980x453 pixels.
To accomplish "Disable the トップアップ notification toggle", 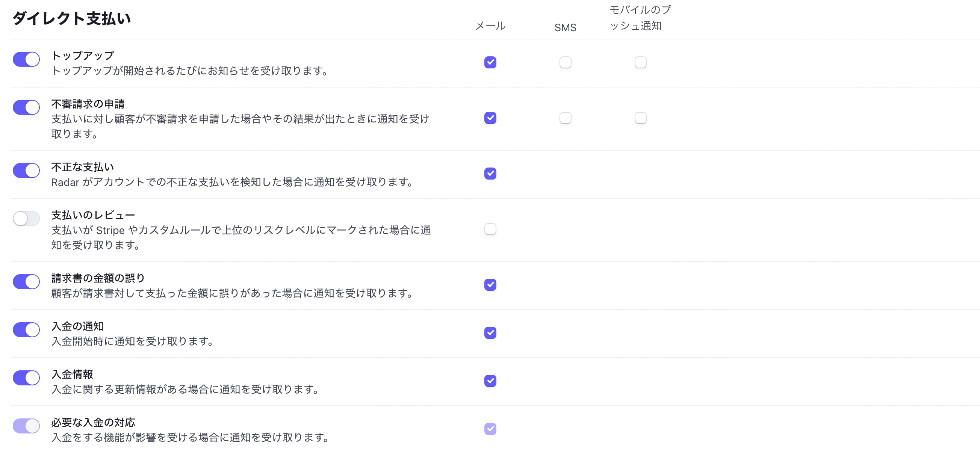I will tap(26, 59).
